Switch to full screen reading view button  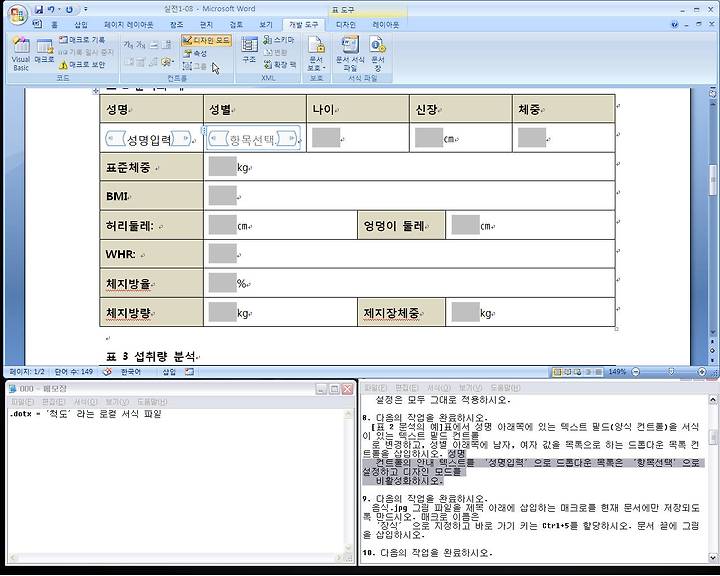[568, 372]
